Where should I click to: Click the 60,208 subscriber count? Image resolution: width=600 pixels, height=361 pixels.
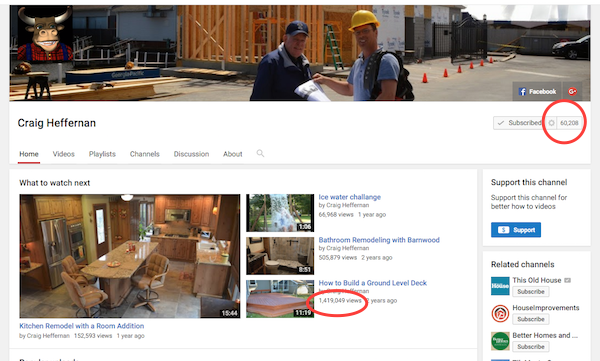coord(569,123)
